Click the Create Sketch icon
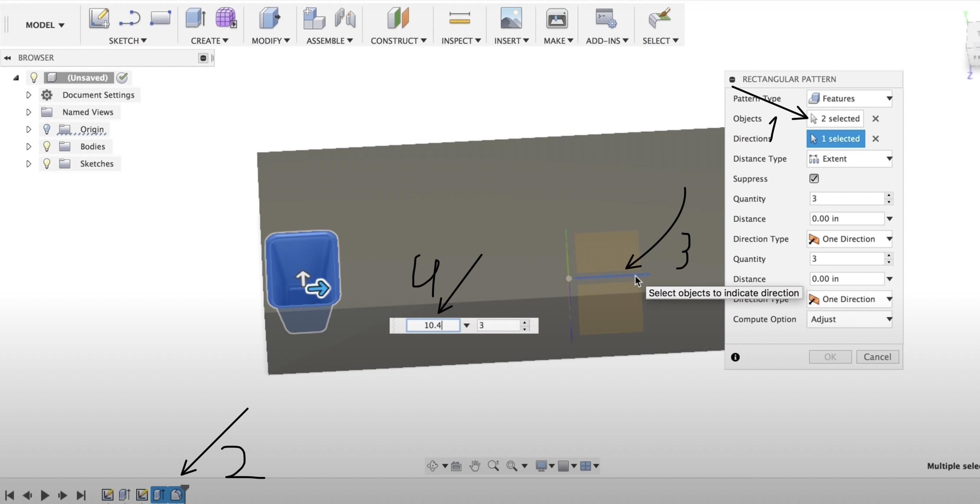Viewport: 980px width, 504px height. coord(99,18)
